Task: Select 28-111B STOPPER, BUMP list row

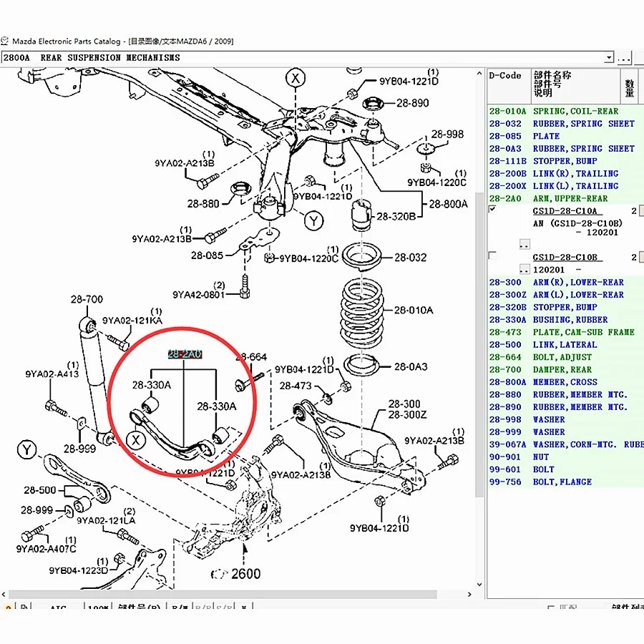Action: (x=565, y=161)
